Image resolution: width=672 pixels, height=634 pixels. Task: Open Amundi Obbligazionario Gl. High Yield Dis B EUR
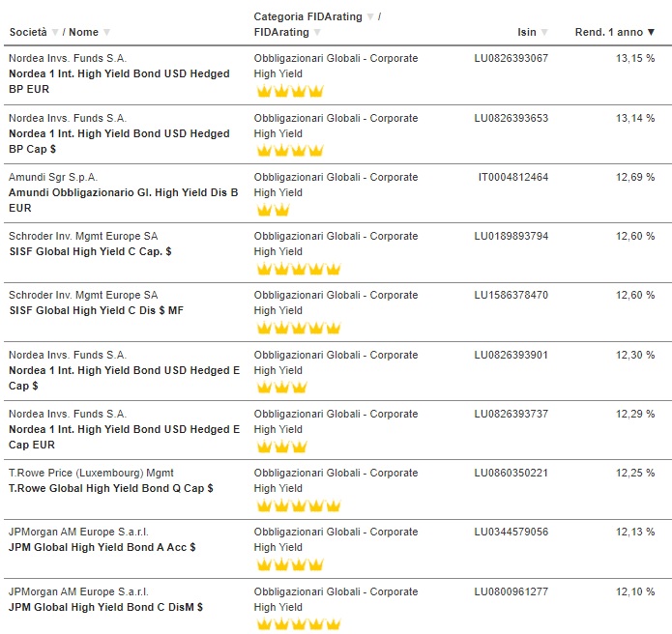[124, 200]
